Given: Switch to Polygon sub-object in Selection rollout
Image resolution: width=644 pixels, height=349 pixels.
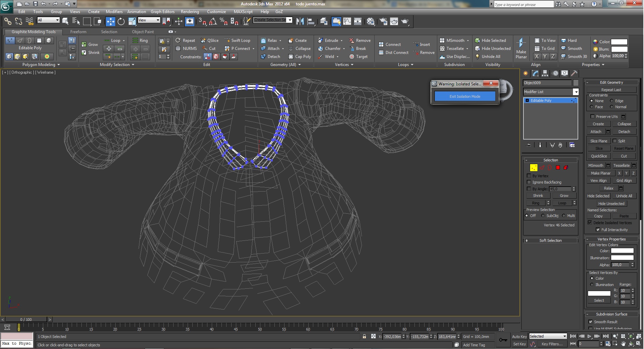Looking at the screenshot, I should [558, 168].
